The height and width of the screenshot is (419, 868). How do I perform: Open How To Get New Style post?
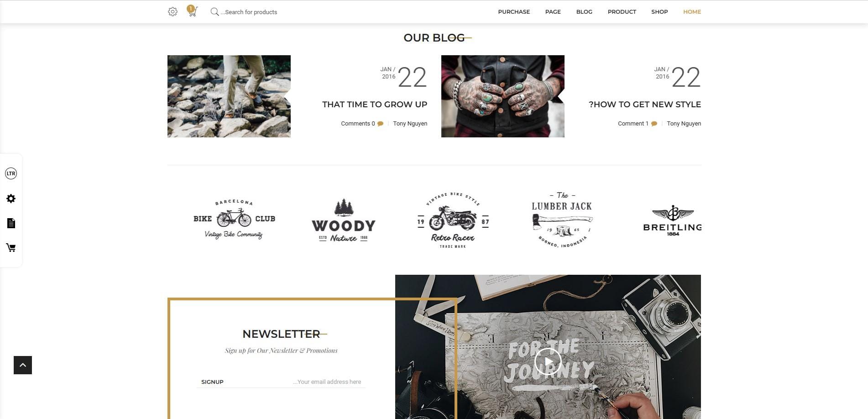coord(644,105)
